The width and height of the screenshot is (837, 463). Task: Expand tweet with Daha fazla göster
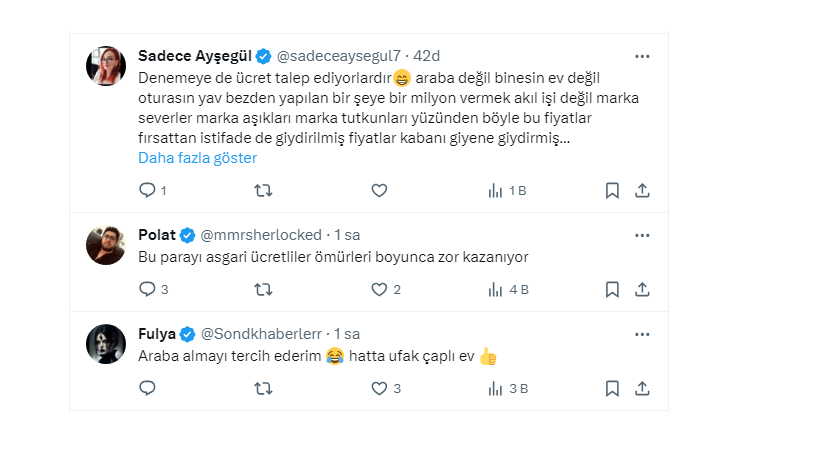pos(197,158)
